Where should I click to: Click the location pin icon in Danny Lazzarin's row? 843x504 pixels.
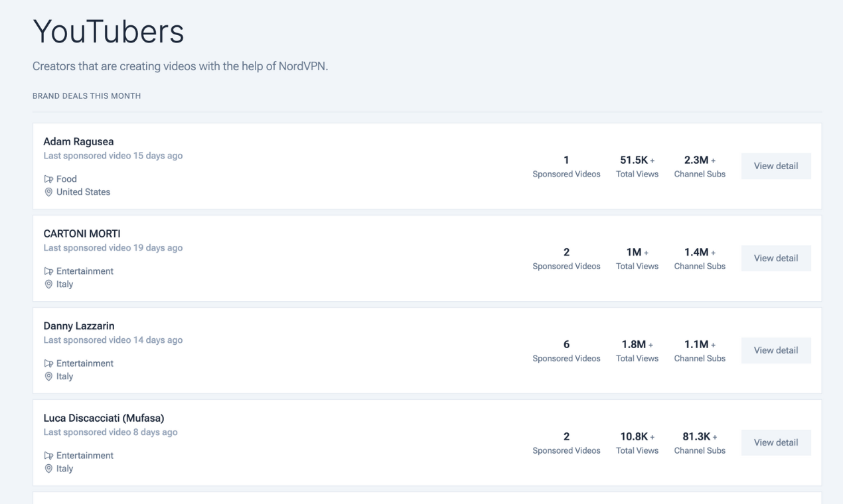coord(48,377)
